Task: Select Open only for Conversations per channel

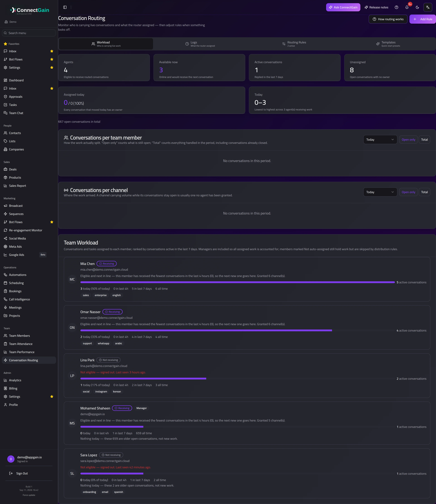Action: [408, 192]
